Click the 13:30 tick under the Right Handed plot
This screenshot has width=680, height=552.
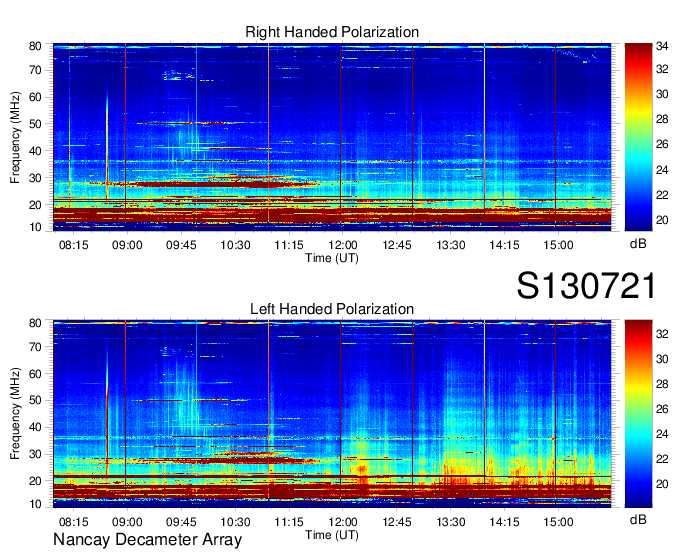pyautogui.click(x=451, y=245)
